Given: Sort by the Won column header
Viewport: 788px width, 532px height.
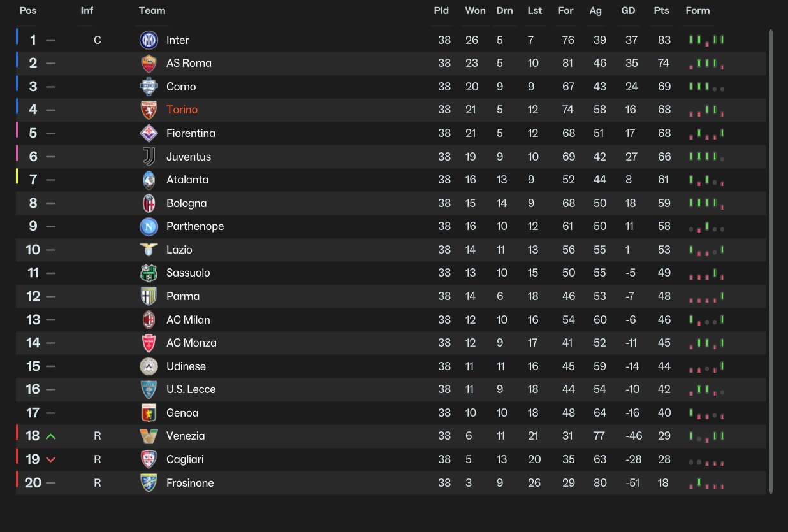Looking at the screenshot, I should (x=475, y=11).
